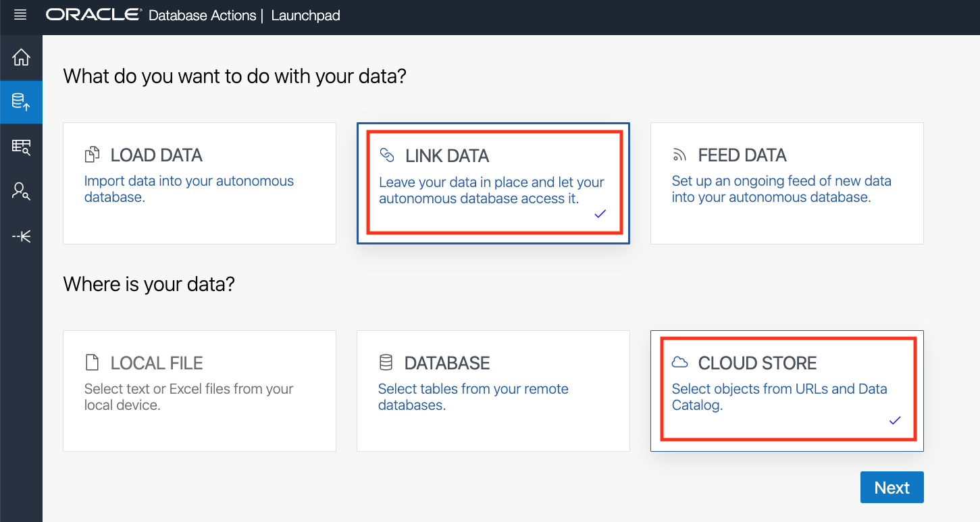The height and width of the screenshot is (522, 980).
Task: Open the Launchpad title link
Action: point(305,14)
